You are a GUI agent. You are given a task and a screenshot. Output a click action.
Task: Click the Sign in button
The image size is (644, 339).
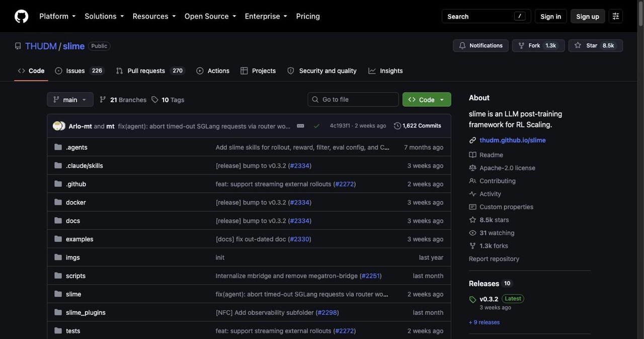click(550, 16)
